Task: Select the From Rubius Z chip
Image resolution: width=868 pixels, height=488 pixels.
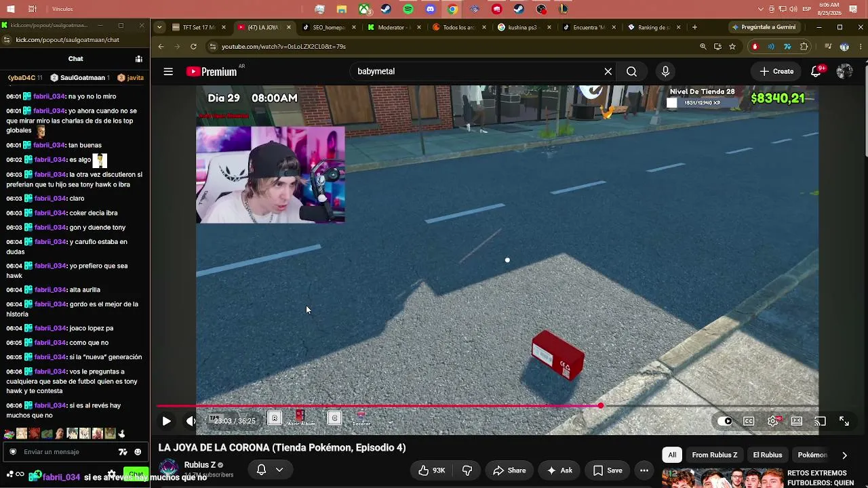Action: coord(715,455)
